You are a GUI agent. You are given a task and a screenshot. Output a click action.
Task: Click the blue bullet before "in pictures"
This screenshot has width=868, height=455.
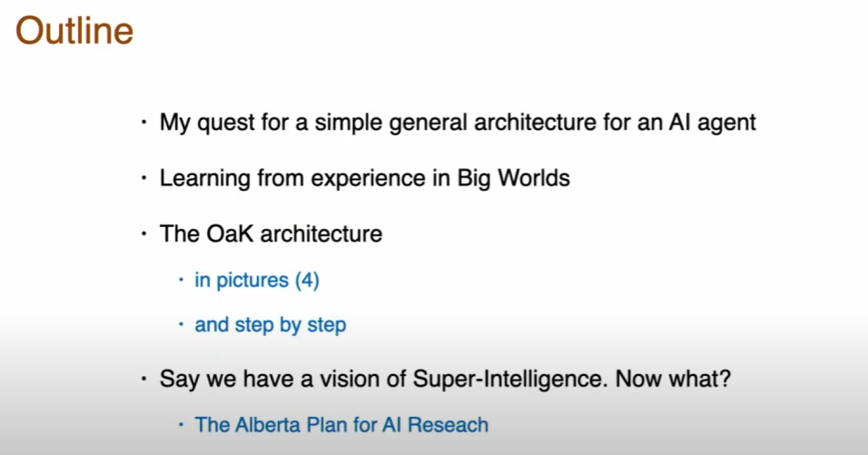click(x=181, y=280)
